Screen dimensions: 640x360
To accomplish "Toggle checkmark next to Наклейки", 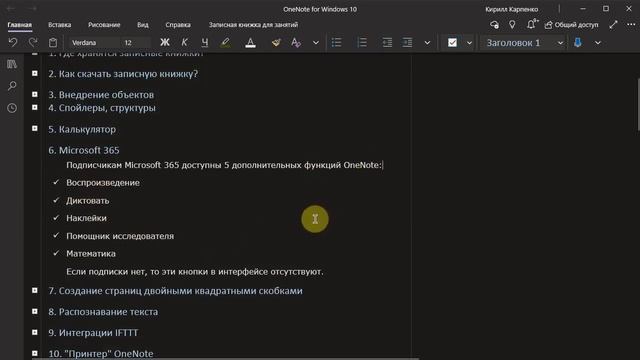I will coord(56,218).
